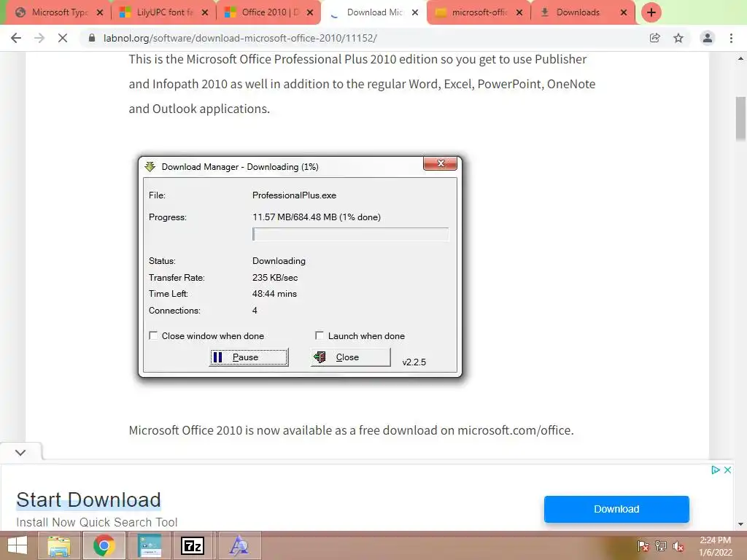The width and height of the screenshot is (747, 560).
Task: Open the Chrome profile avatar icon
Action: pyautogui.click(x=708, y=38)
